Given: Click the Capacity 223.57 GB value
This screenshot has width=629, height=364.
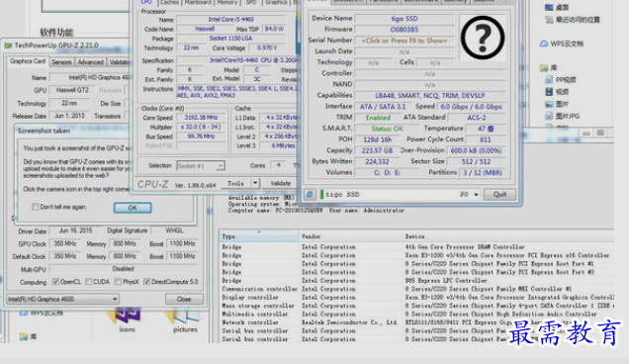Looking at the screenshot, I should [377, 150].
